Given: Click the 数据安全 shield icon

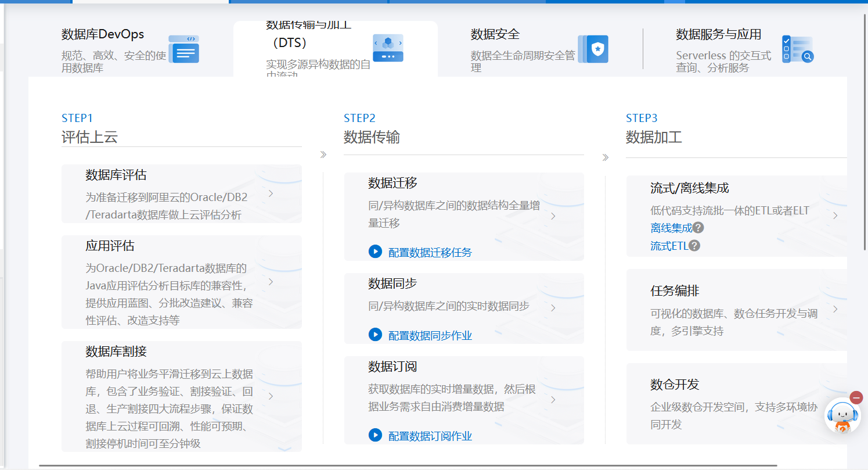Looking at the screenshot, I should [x=593, y=49].
